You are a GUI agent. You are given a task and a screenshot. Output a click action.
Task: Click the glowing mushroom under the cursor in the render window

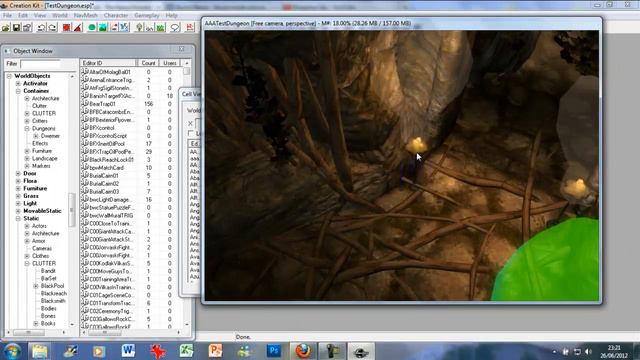tap(416, 145)
